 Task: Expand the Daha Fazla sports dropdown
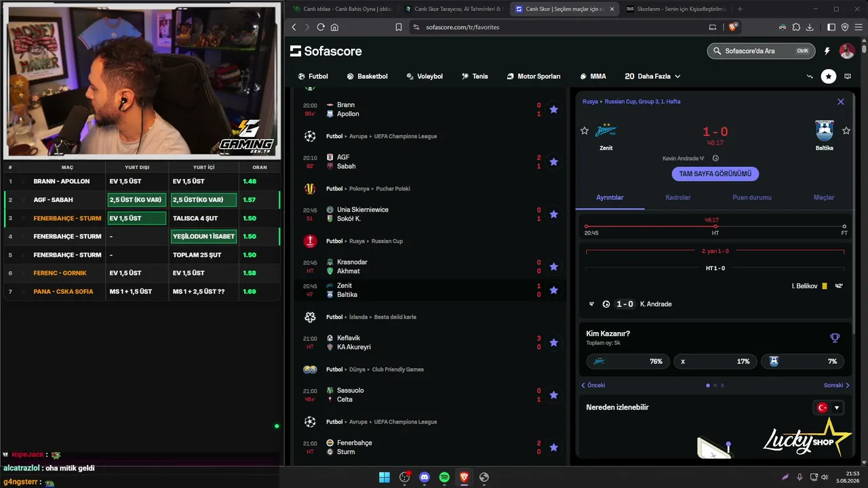[x=652, y=77]
